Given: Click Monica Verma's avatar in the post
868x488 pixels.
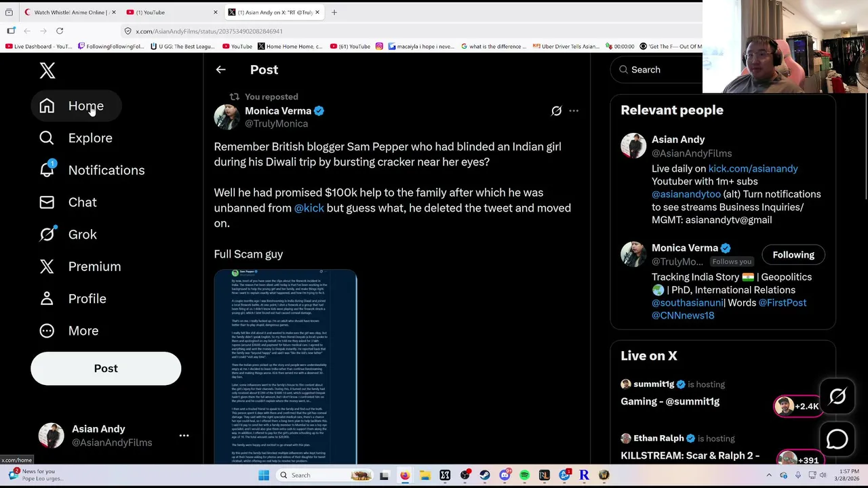Looking at the screenshot, I should click(226, 117).
